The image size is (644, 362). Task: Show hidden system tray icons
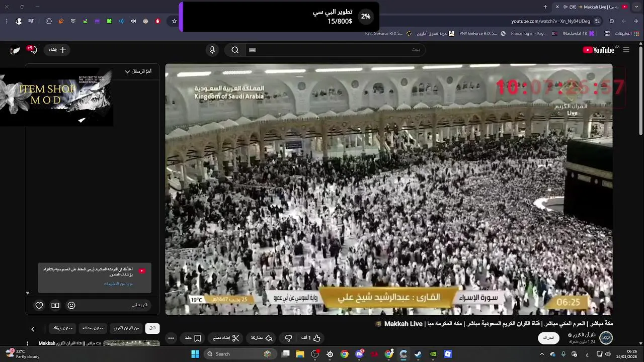[542, 354]
